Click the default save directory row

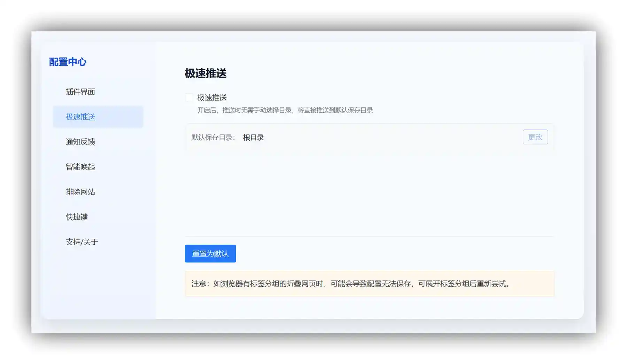(369, 137)
